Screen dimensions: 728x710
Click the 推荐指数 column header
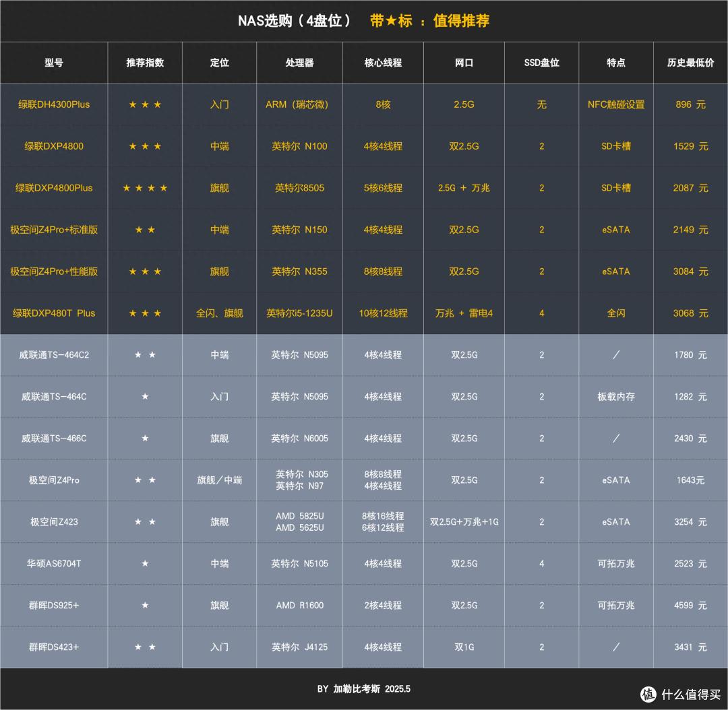[x=145, y=63]
